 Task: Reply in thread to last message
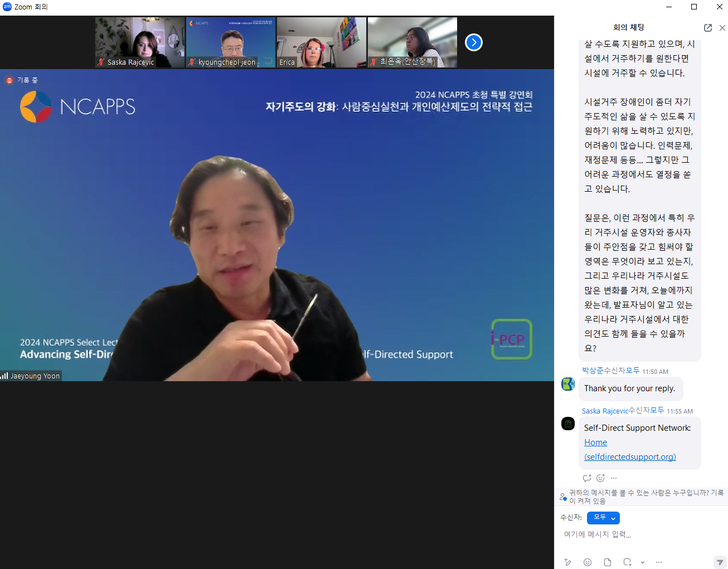(x=586, y=478)
